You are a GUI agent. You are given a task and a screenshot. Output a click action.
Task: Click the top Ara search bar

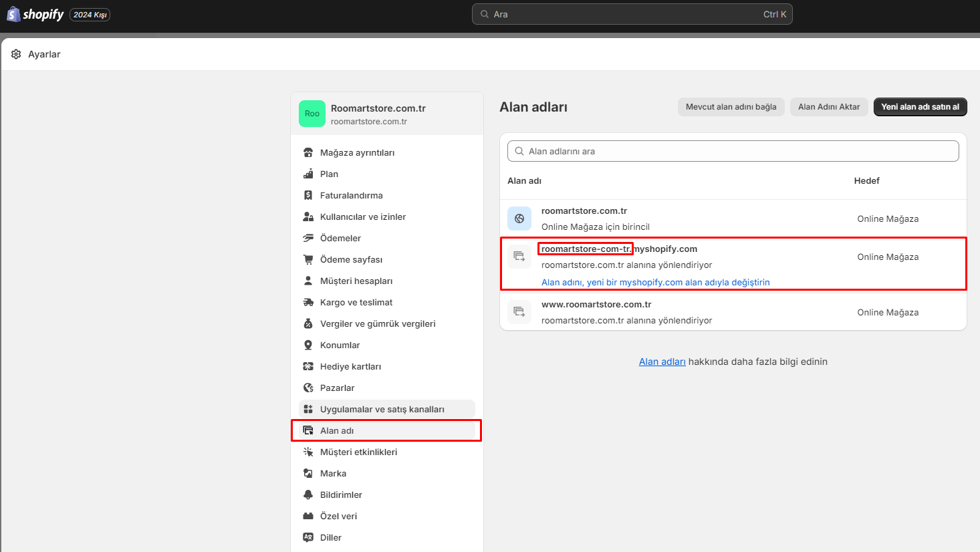[632, 14]
